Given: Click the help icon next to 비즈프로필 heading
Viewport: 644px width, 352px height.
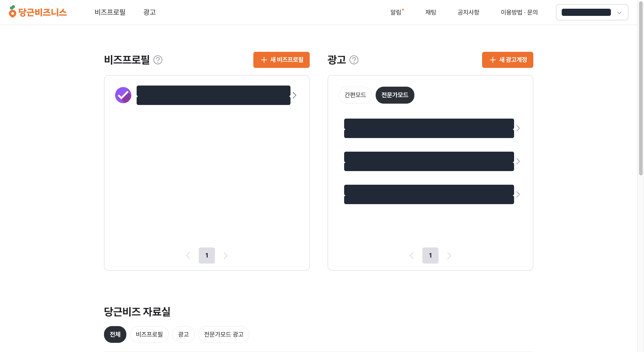Looking at the screenshot, I should (x=158, y=60).
